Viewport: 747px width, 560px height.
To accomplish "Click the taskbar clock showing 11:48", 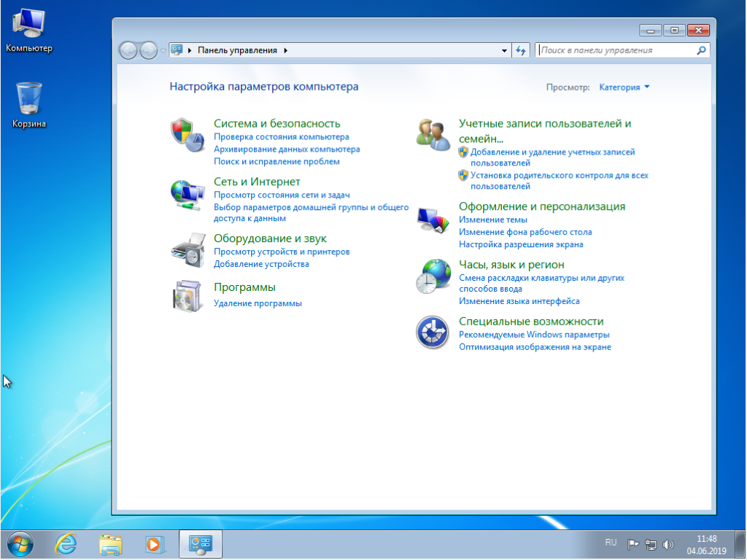I will click(706, 545).
